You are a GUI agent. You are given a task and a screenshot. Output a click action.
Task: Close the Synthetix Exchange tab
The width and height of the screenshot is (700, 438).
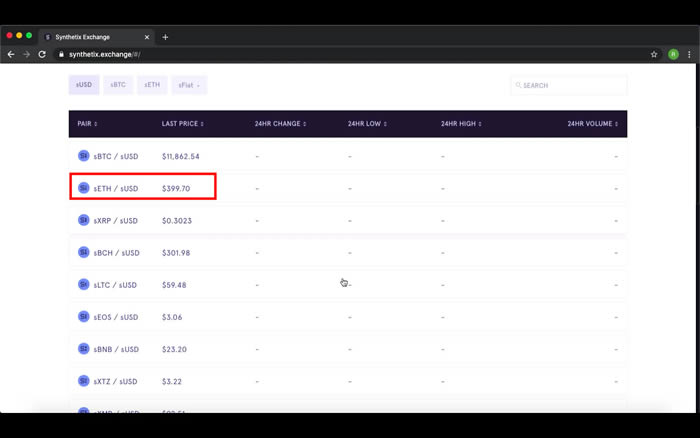tap(147, 37)
